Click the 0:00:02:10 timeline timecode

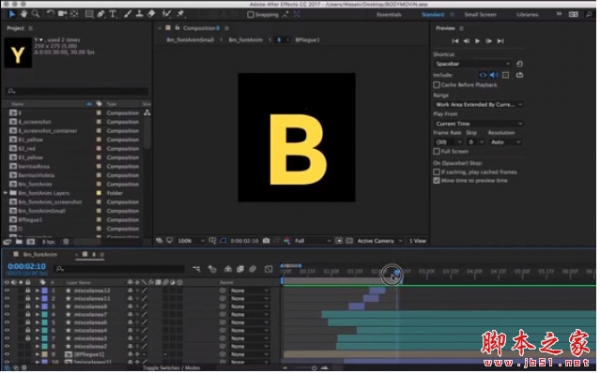(26, 267)
